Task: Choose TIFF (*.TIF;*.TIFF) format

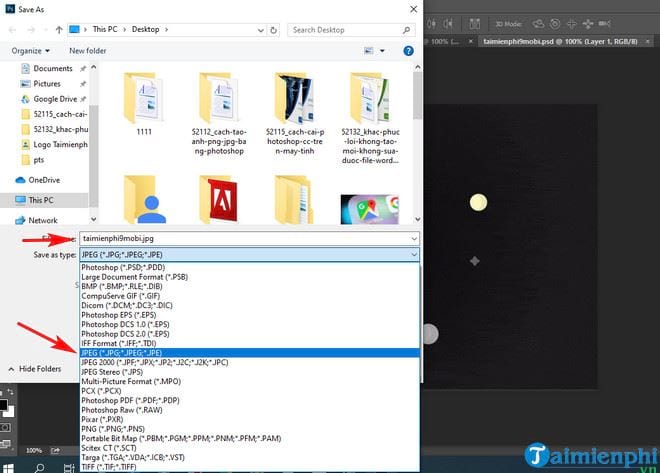Action: click(250, 467)
